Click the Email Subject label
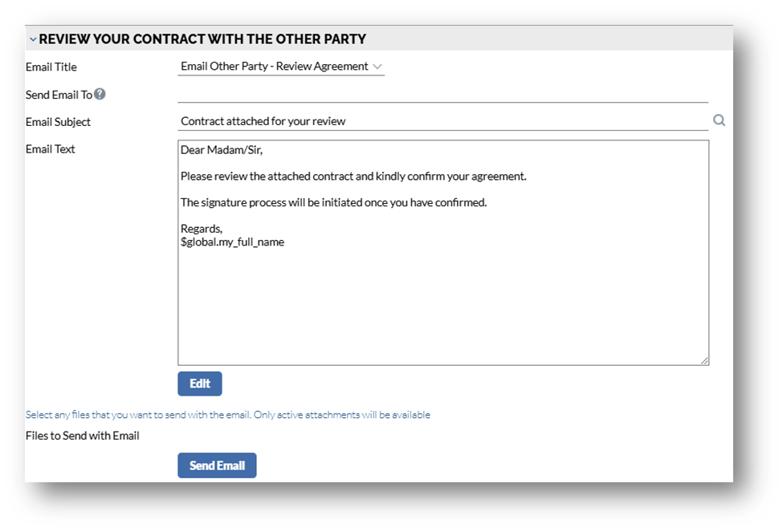Image resolution: width=783 pixels, height=532 pixels. 58,122
